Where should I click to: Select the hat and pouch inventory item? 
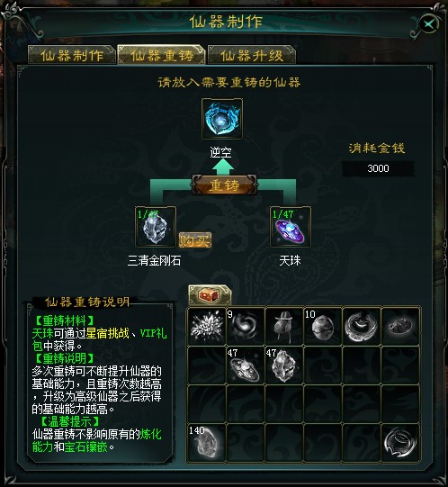tap(284, 326)
